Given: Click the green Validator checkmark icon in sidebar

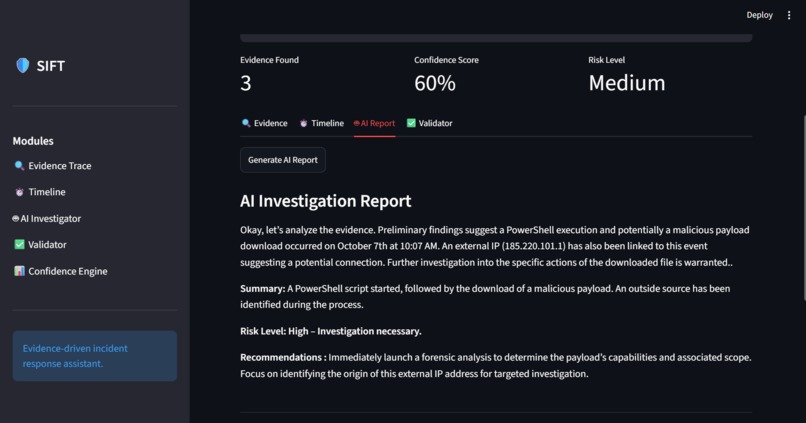Looking at the screenshot, I should tap(20, 245).
